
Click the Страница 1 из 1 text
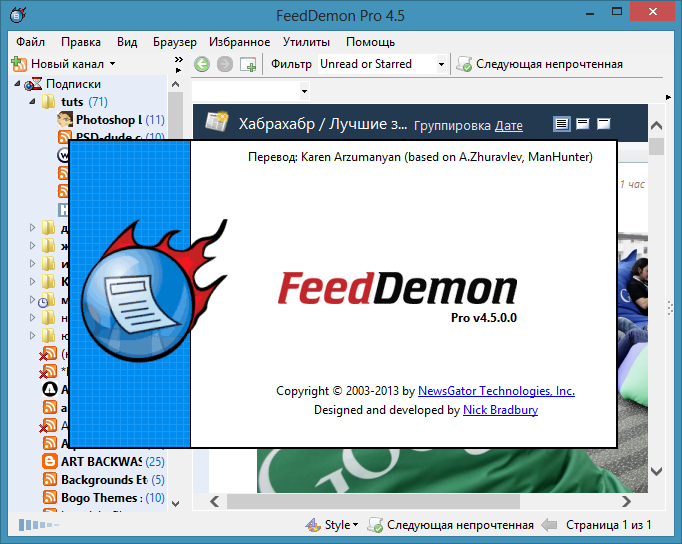tap(608, 525)
